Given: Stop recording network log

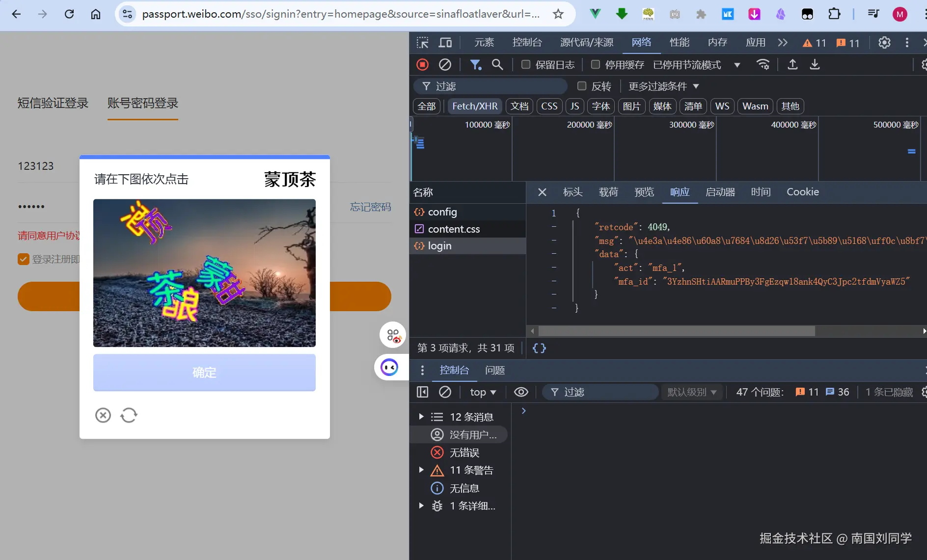Looking at the screenshot, I should 422,64.
